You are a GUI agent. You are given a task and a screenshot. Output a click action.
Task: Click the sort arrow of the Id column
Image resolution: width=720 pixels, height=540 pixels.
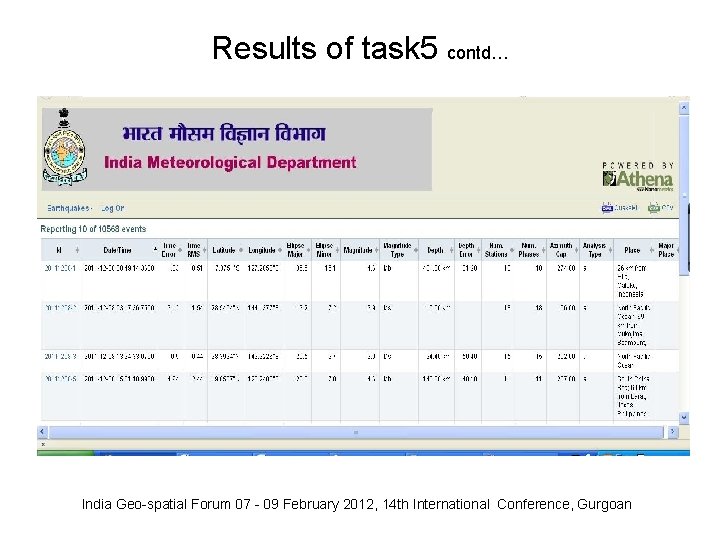pyautogui.click(x=77, y=250)
